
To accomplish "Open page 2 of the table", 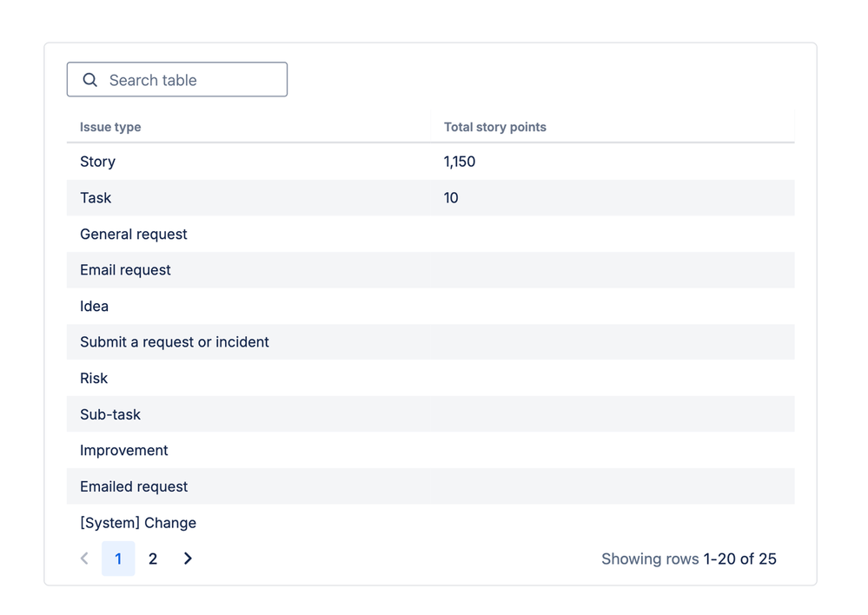I will pos(153,559).
